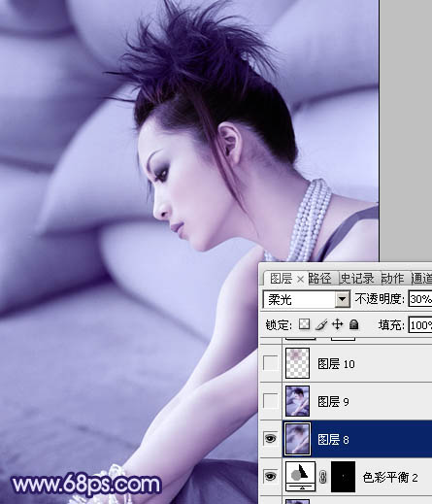432x504 pixels.
Task: Hide 图层 8 with its eye icon
Action: [x=270, y=439]
